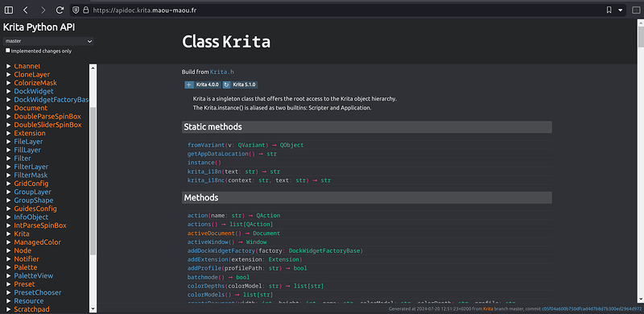Select DoubleSliderSpinBox in sidebar

[47, 125]
